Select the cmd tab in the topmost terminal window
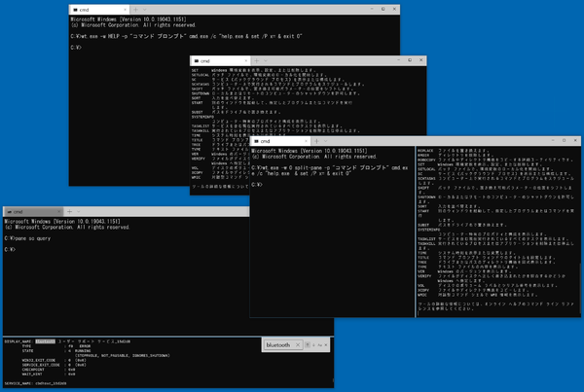 pos(98,10)
